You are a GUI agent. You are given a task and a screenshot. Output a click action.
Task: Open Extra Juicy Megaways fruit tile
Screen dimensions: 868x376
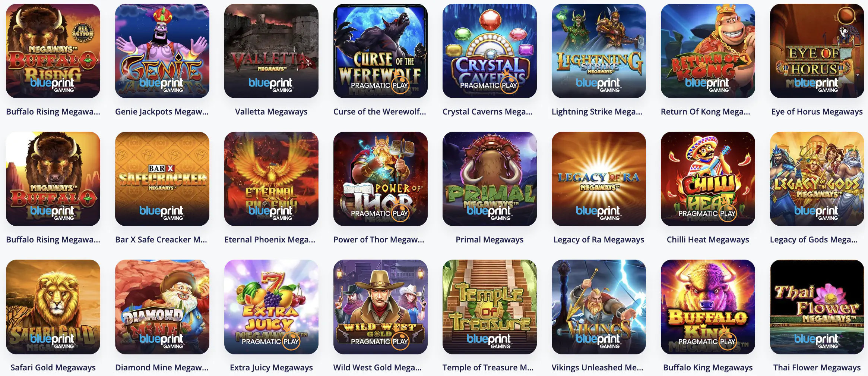pyautogui.click(x=271, y=307)
